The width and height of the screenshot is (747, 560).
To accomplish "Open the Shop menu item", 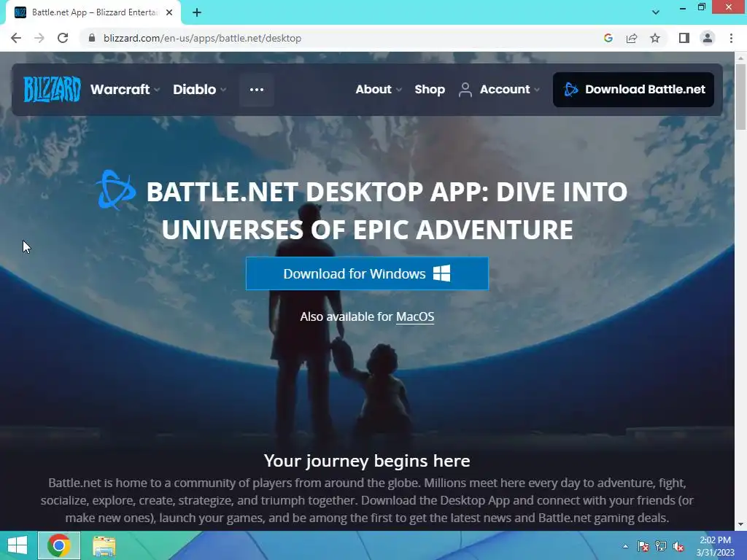I will point(430,90).
